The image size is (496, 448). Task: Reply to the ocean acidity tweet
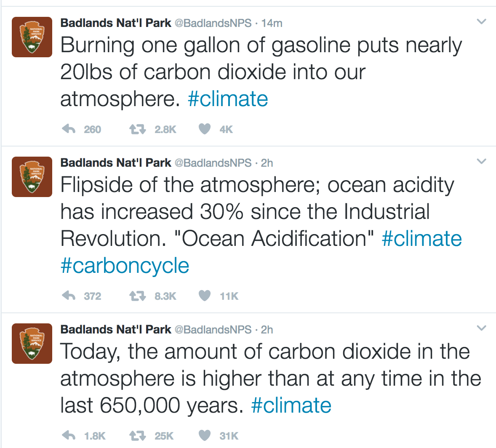[x=69, y=296]
